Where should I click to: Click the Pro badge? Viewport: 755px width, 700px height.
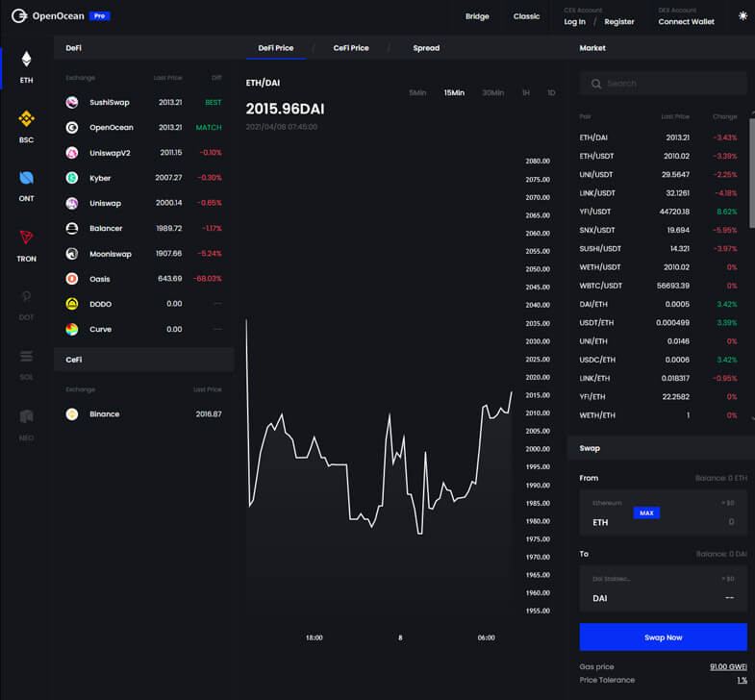coord(100,16)
